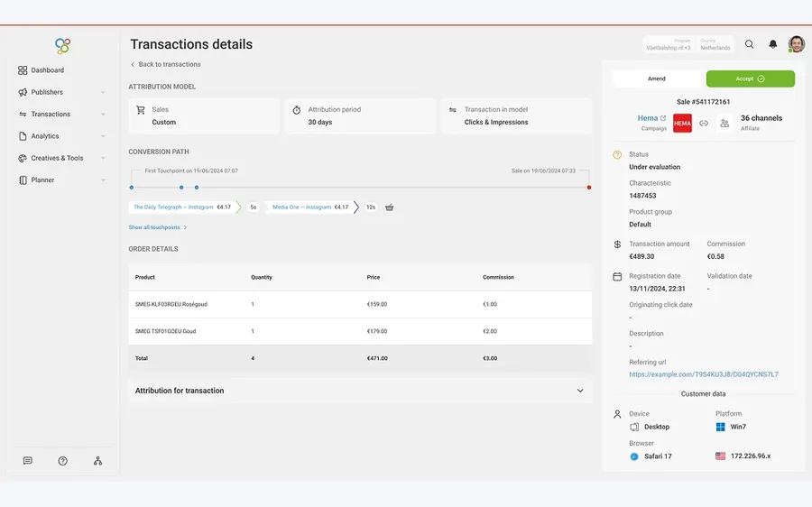Click the affiliate people icon

point(724,124)
